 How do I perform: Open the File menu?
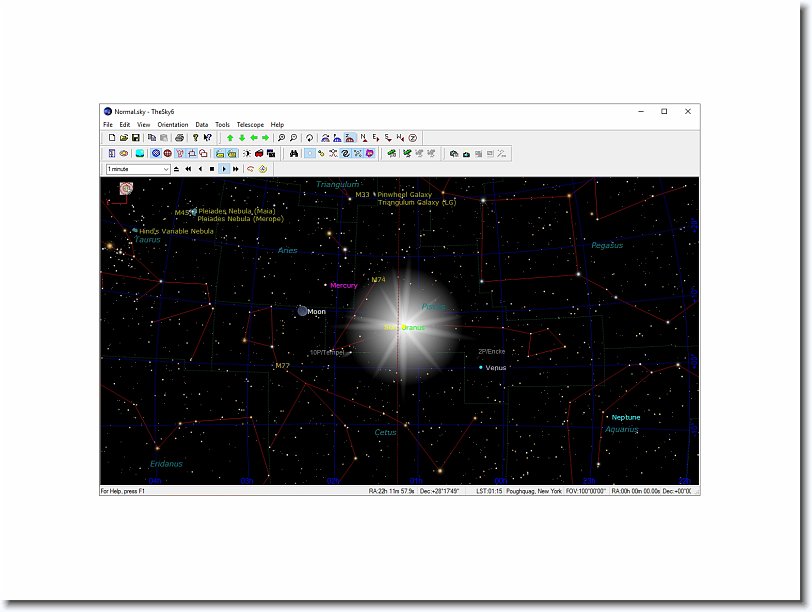click(x=108, y=125)
